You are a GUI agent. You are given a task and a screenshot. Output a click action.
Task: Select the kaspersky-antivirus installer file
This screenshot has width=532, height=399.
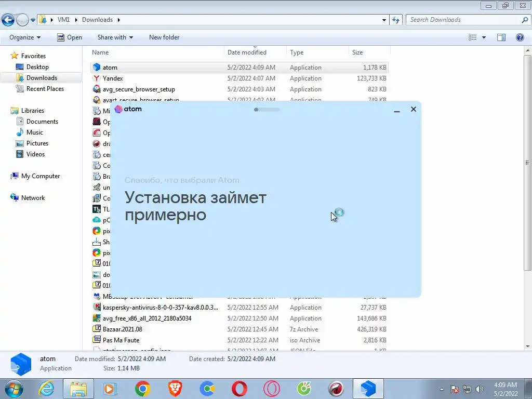coord(161,308)
